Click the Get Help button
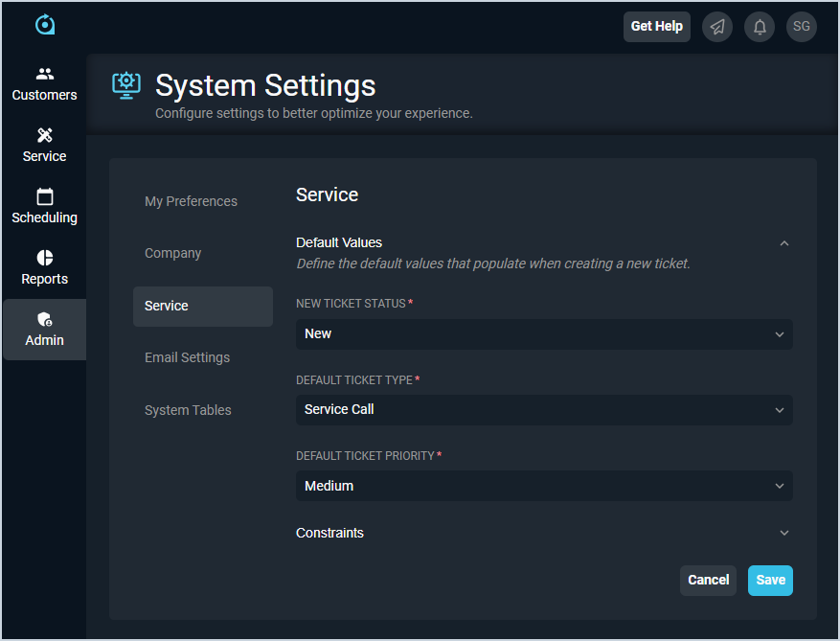Screen dimensions: 840x641 click(657, 27)
